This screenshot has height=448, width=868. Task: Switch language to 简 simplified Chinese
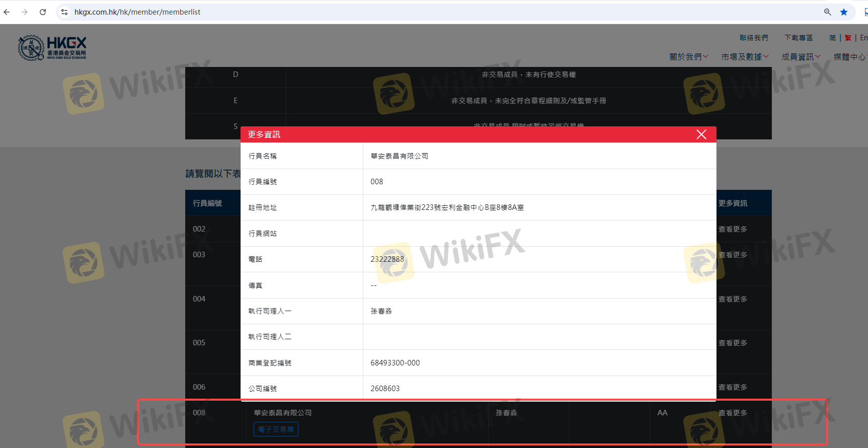(833, 38)
